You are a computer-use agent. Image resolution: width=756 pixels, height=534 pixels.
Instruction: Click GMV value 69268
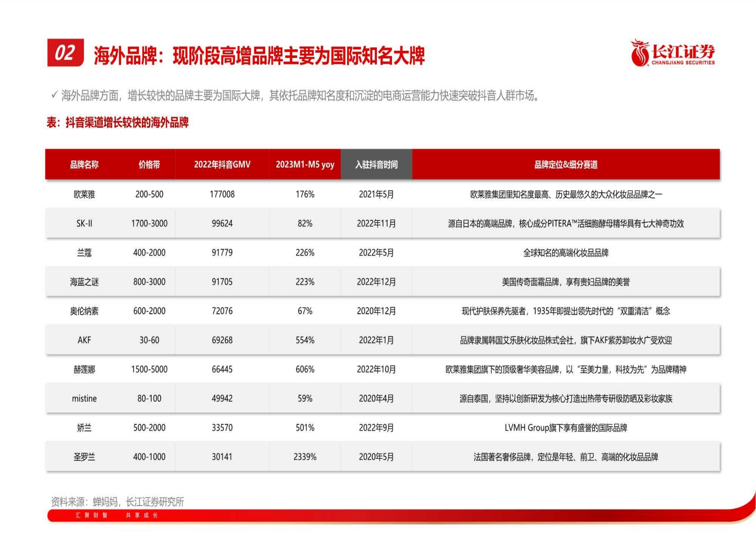(222, 340)
